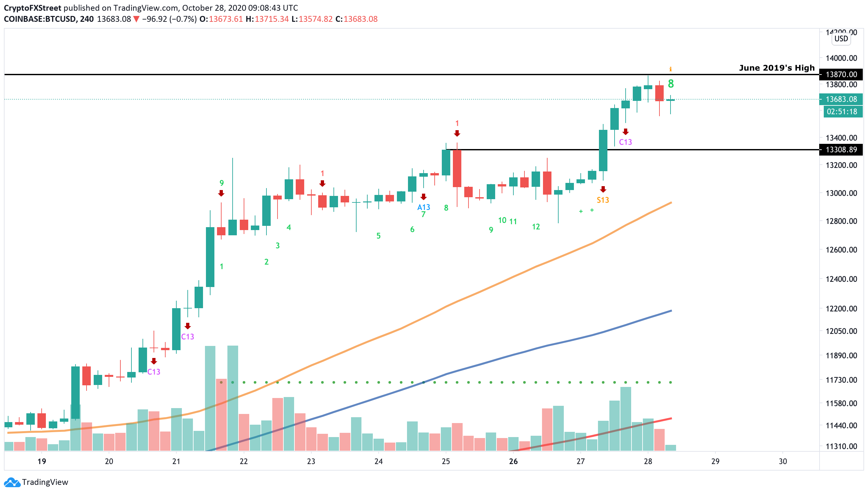Click the orange info marker above 8
868x494 pixels.
coord(670,69)
